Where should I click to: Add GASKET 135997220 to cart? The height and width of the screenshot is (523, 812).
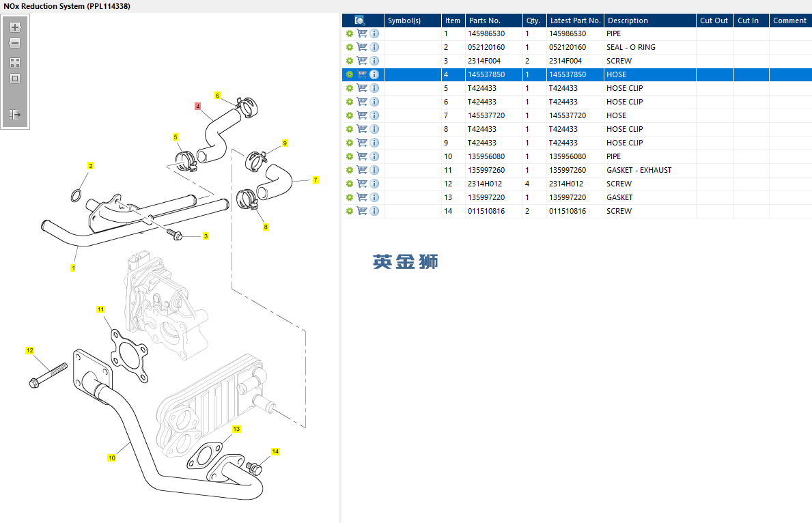click(x=362, y=197)
